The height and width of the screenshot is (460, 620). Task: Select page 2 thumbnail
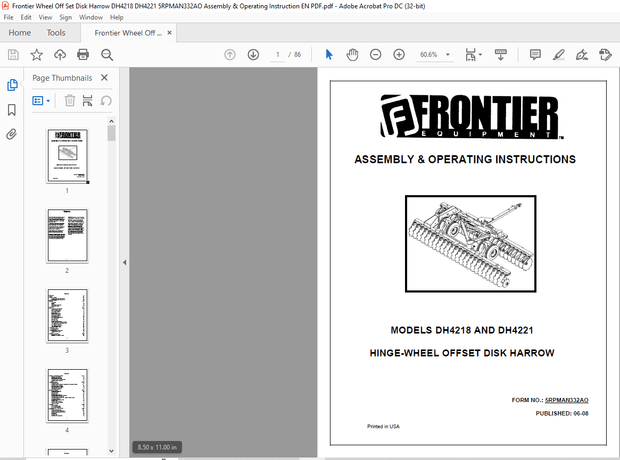click(x=67, y=235)
